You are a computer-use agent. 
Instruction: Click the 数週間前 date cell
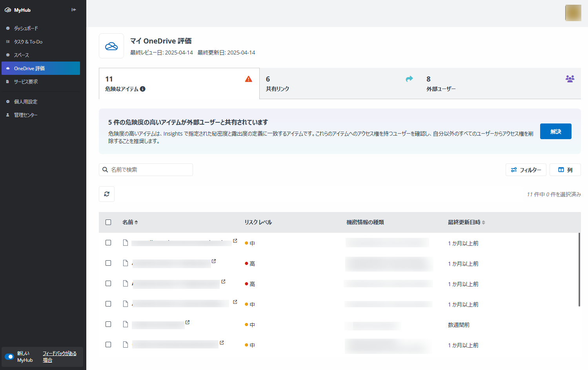coord(459,325)
